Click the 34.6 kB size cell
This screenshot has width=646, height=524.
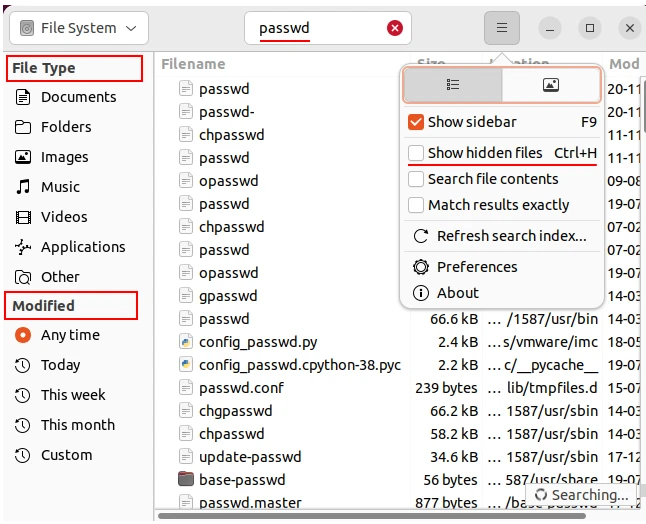tap(454, 457)
